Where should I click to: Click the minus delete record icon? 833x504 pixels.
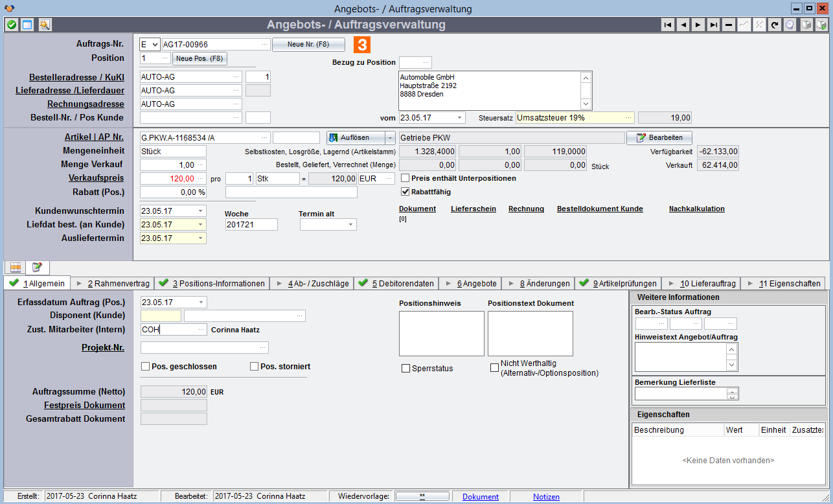point(729,25)
